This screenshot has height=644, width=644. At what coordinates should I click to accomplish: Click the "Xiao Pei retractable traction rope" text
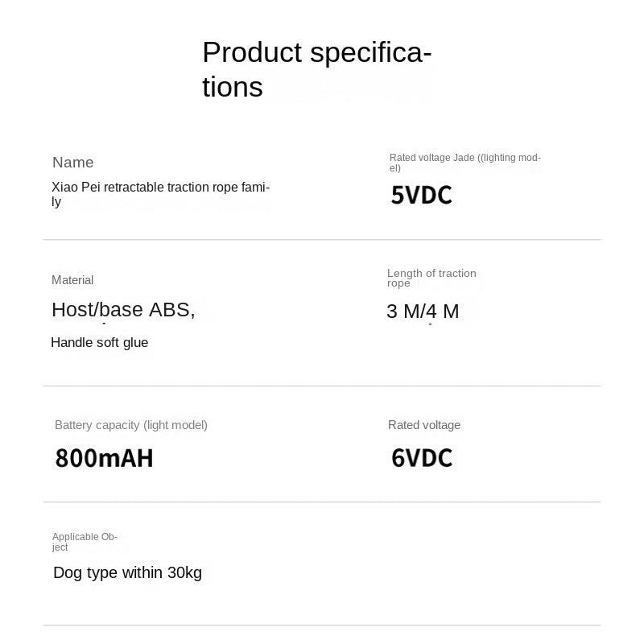pos(160,188)
